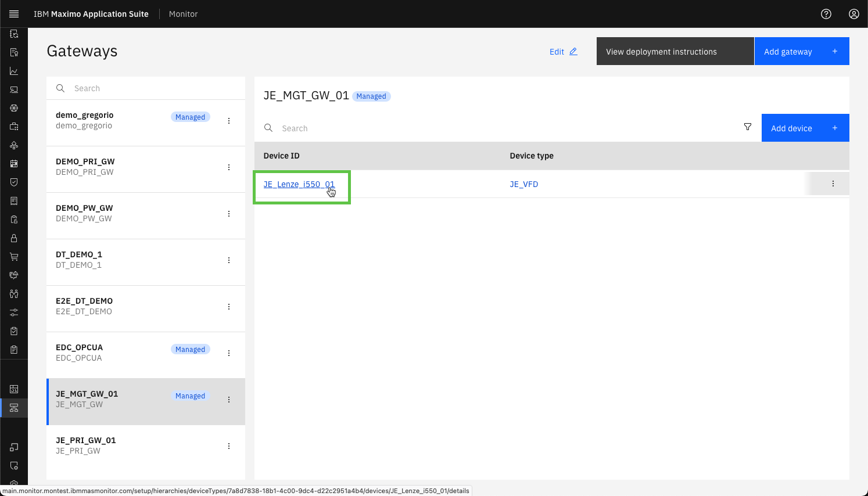Click View deployment instructions button
Screen dimensions: 868x496
click(x=675, y=51)
